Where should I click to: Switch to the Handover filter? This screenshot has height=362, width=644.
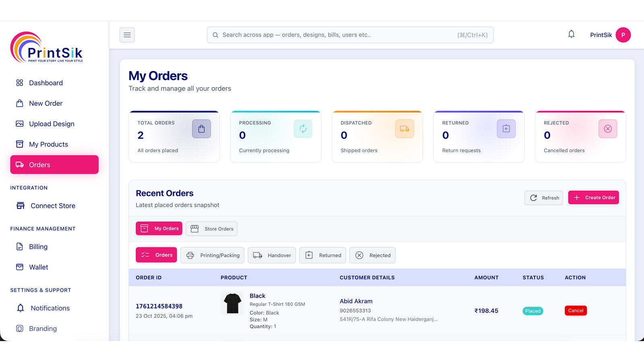click(x=272, y=255)
